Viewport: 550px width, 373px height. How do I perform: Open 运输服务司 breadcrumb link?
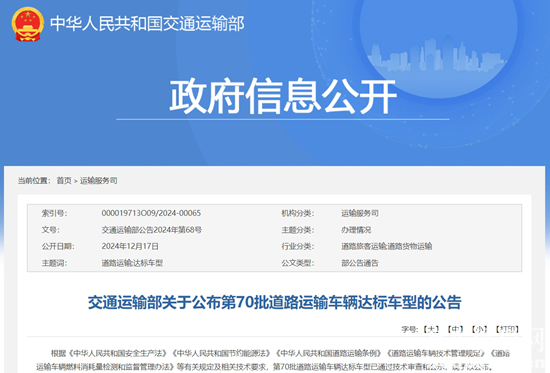[x=99, y=181]
